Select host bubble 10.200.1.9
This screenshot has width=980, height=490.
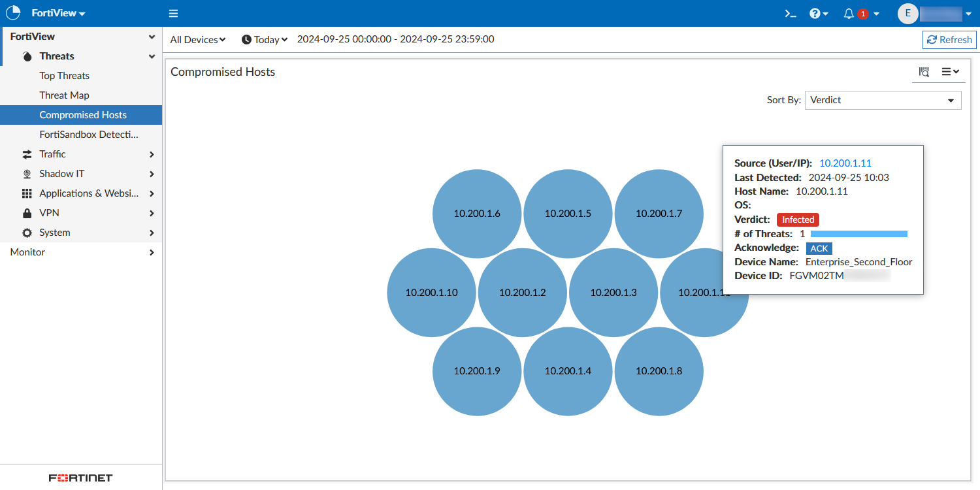[477, 371]
